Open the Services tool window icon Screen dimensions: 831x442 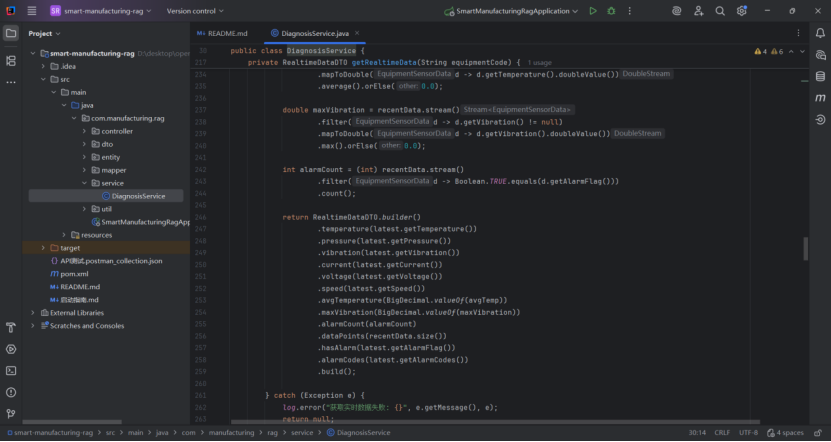click(x=11, y=349)
